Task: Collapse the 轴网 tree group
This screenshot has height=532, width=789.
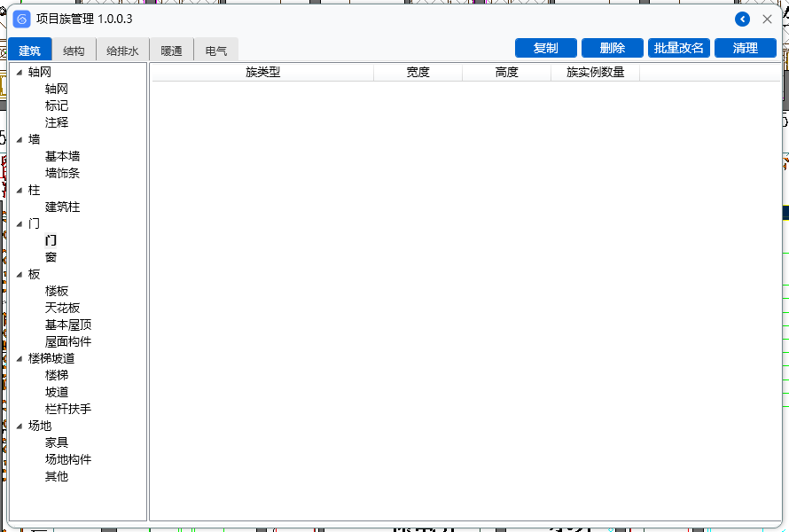Action: point(20,73)
